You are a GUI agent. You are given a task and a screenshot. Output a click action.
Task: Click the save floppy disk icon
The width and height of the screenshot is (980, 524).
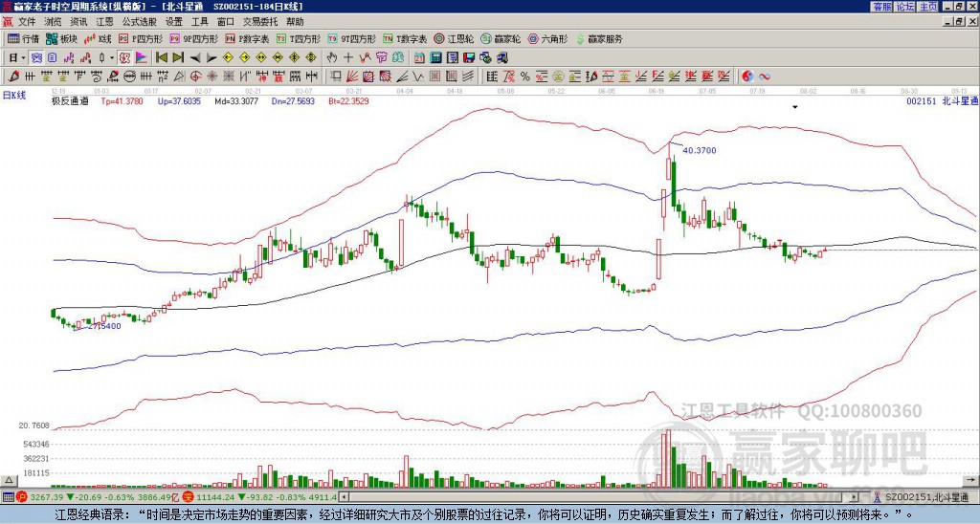(x=469, y=58)
